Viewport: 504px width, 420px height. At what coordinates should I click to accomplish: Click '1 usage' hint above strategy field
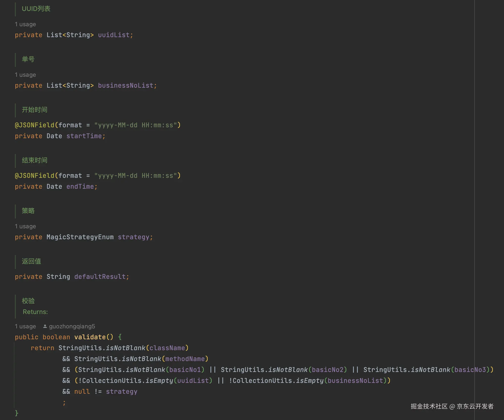pyautogui.click(x=25, y=226)
